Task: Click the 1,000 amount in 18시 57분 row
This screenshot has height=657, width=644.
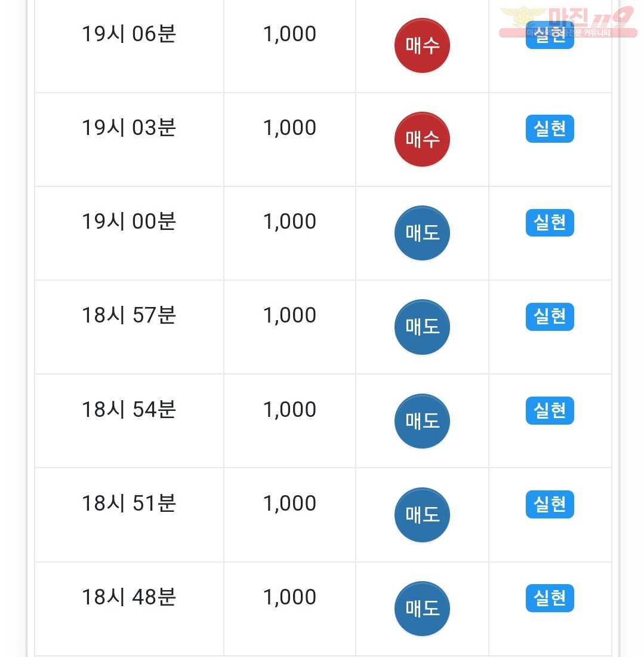Action: (289, 315)
